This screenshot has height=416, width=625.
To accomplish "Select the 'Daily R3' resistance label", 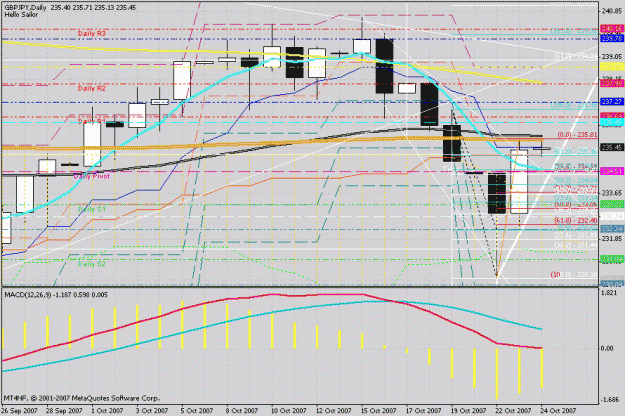I will (x=92, y=33).
